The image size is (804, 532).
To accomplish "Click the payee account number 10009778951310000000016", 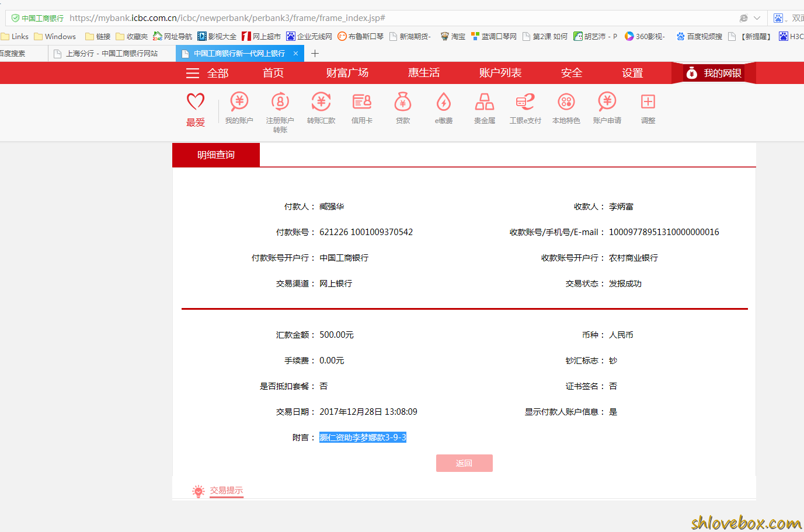I will pyautogui.click(x=664, y=232).
